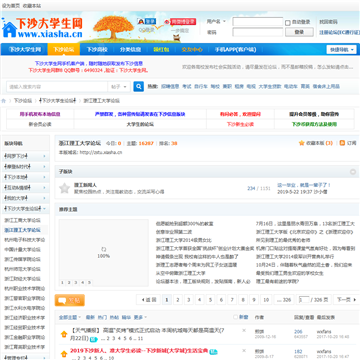Expand fourth sidebar category under 版块导航
360x360 pixels.
point(25,188)
